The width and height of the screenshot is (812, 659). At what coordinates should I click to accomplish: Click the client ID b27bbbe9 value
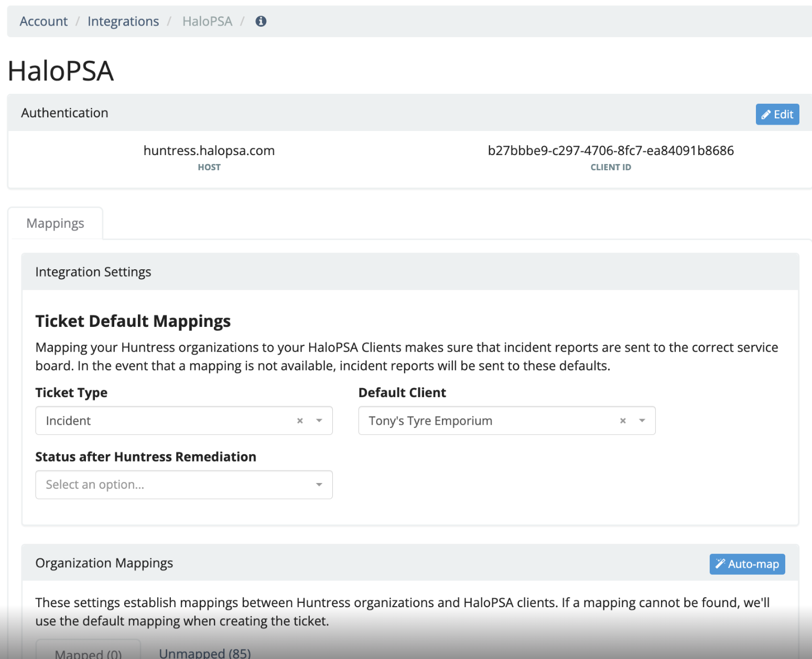611,151
